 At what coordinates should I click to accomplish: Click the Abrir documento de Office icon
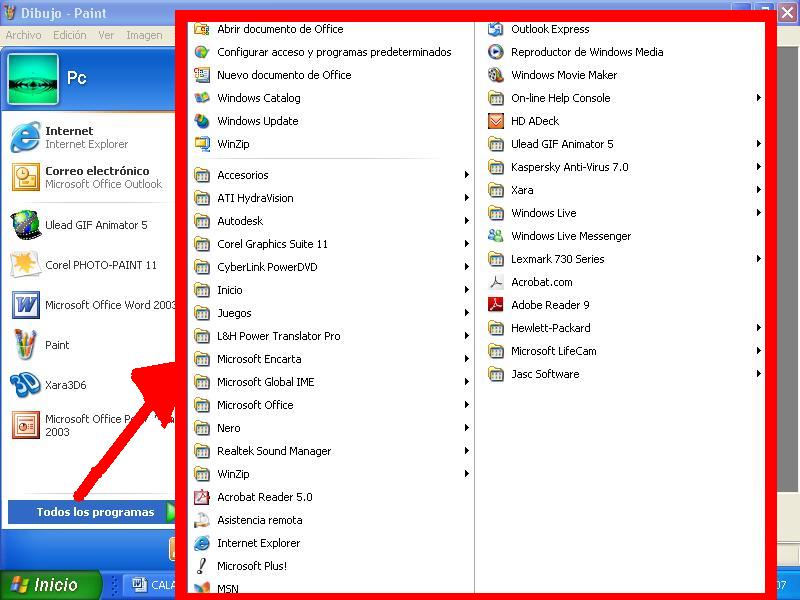tap(202, 29)
